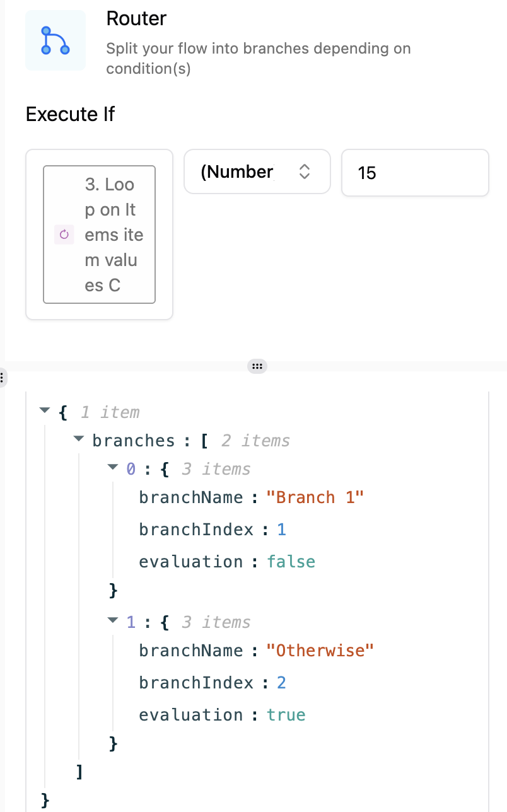Screen dimensions: 507x812
Task: Click the up-down chevron in operator selector
Action: click(304, 171)
